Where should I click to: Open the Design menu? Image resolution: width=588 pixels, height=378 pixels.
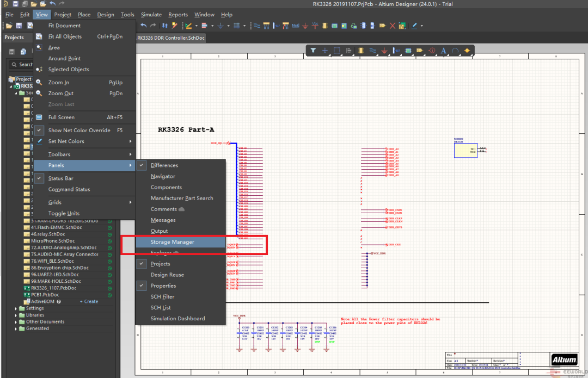point(106,15)
